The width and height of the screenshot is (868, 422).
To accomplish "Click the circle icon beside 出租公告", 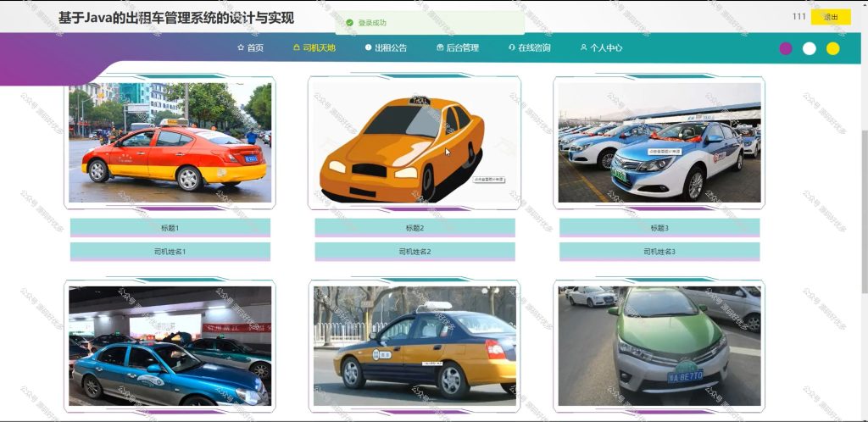I will pyautogui.click(x=368, y=47).
